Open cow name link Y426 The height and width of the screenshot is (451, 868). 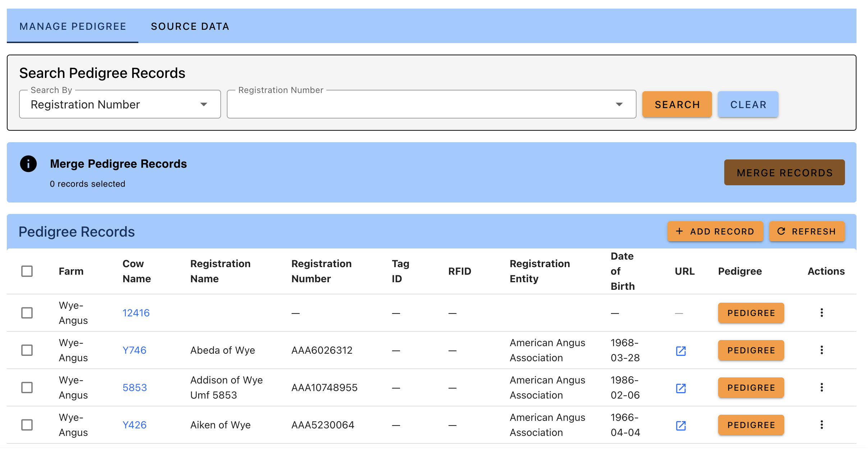(x=134, y=425)
